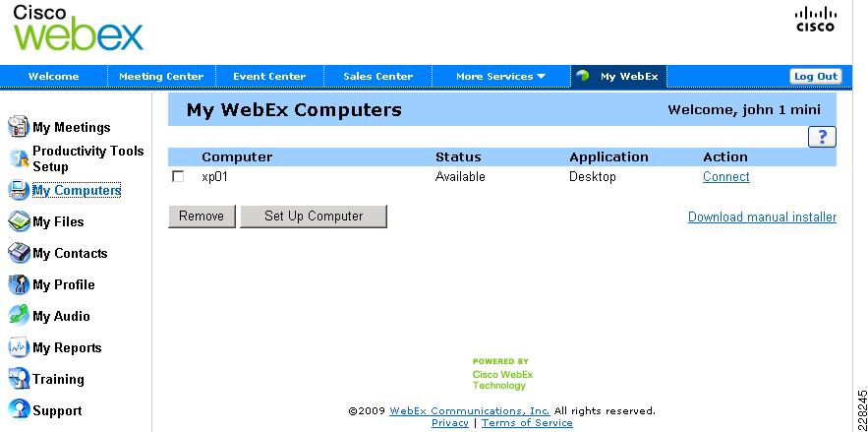
Task: Switch to Meeting Center tab
Action: (x=161, y=77)
